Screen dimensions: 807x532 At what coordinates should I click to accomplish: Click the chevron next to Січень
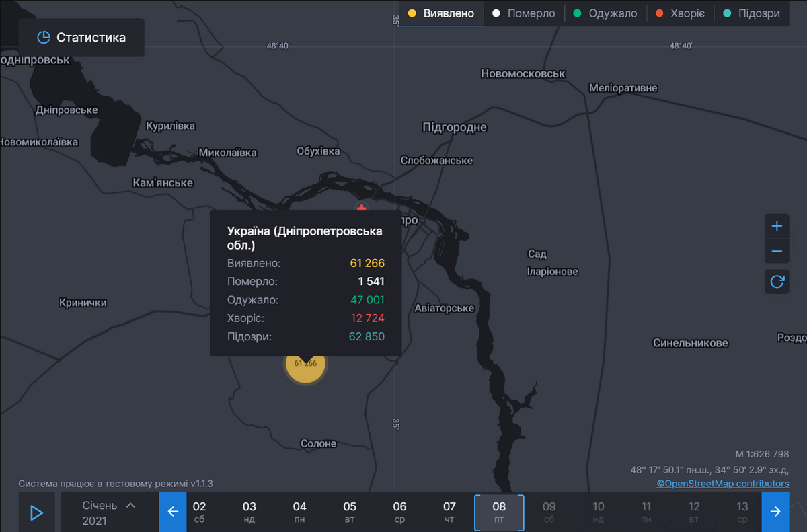[x=130, y=505]
